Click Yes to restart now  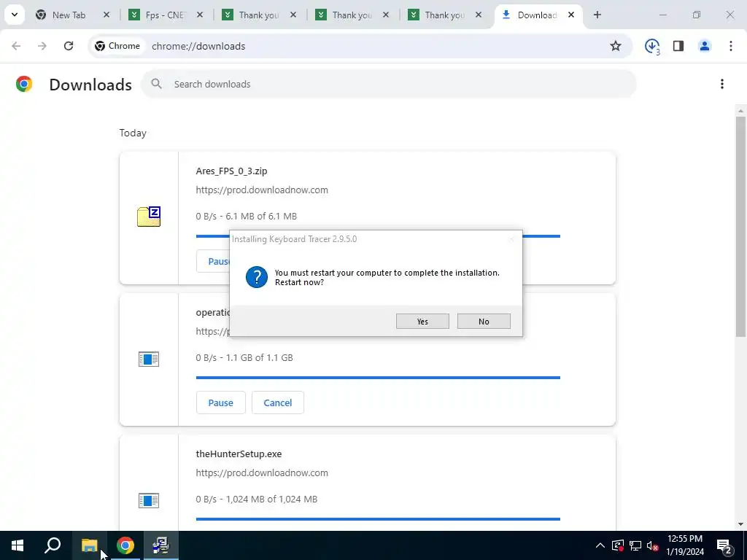[422, 322]
